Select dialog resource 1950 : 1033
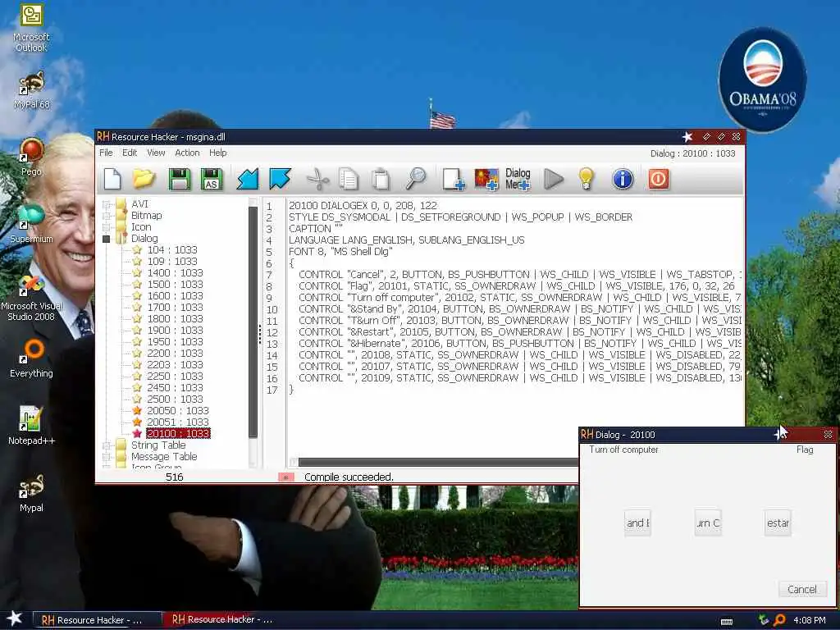 coord(175,341)
